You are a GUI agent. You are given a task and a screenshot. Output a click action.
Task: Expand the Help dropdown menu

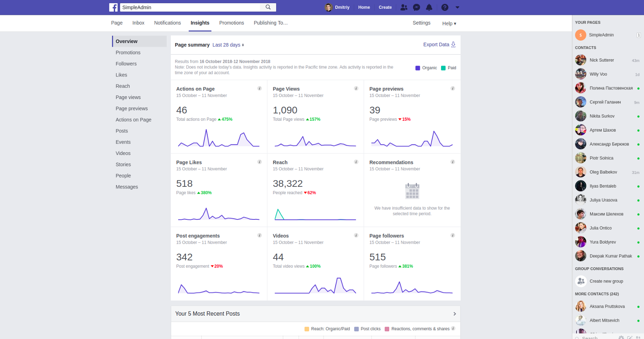pyautogui.click(x=449, y=23)
